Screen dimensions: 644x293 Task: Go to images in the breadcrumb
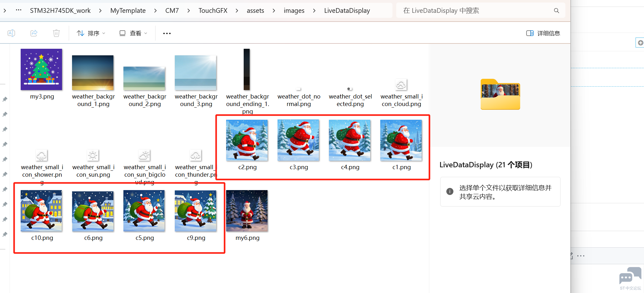[294, 11]
